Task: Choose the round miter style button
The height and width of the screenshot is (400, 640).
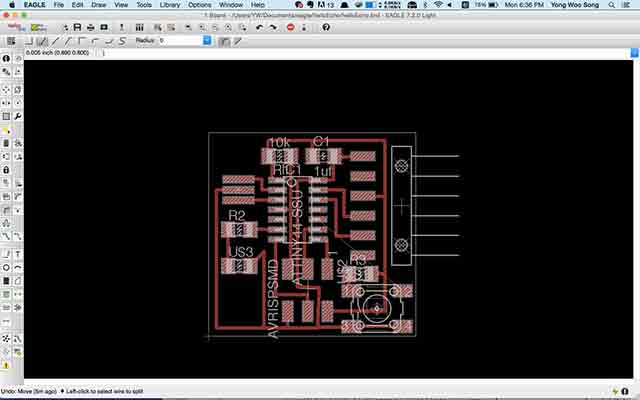Action: coord(224,41)
